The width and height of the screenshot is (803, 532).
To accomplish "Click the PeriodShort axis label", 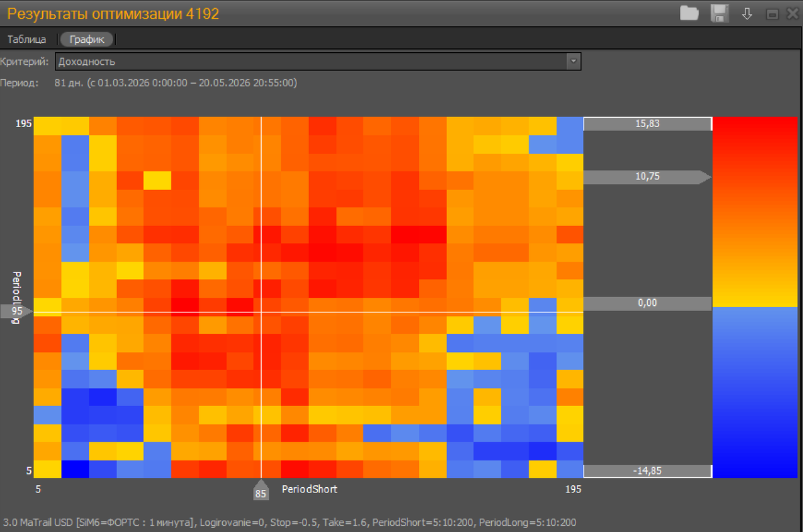I will tap(310, 489).
